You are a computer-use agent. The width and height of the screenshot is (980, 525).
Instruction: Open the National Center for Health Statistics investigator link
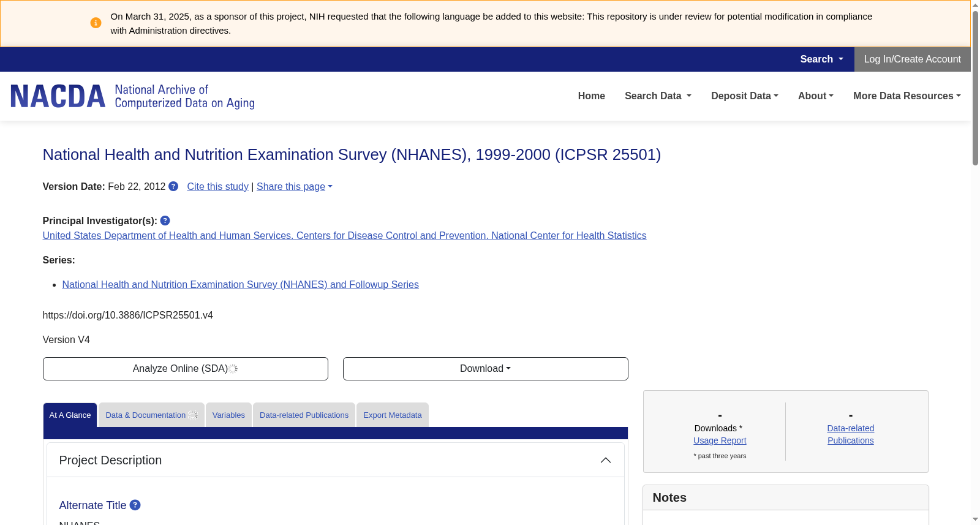tap(344, 236)
